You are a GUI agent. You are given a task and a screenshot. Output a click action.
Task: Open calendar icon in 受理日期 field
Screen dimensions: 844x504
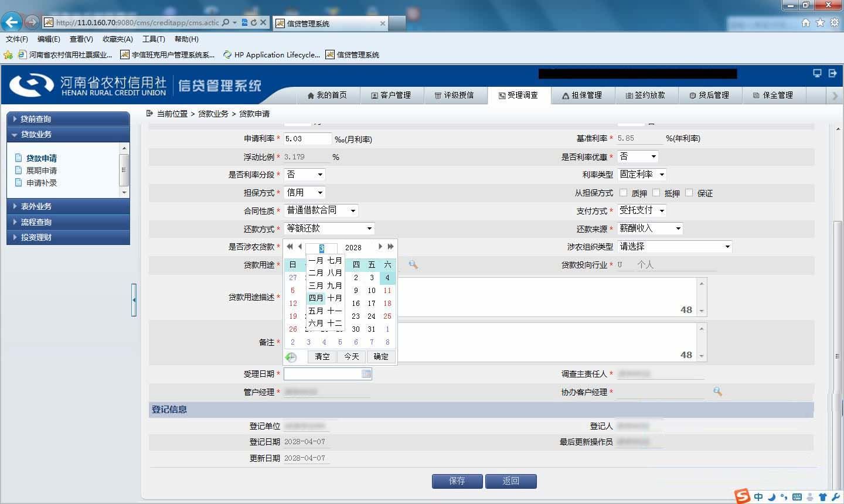(366, 374)
